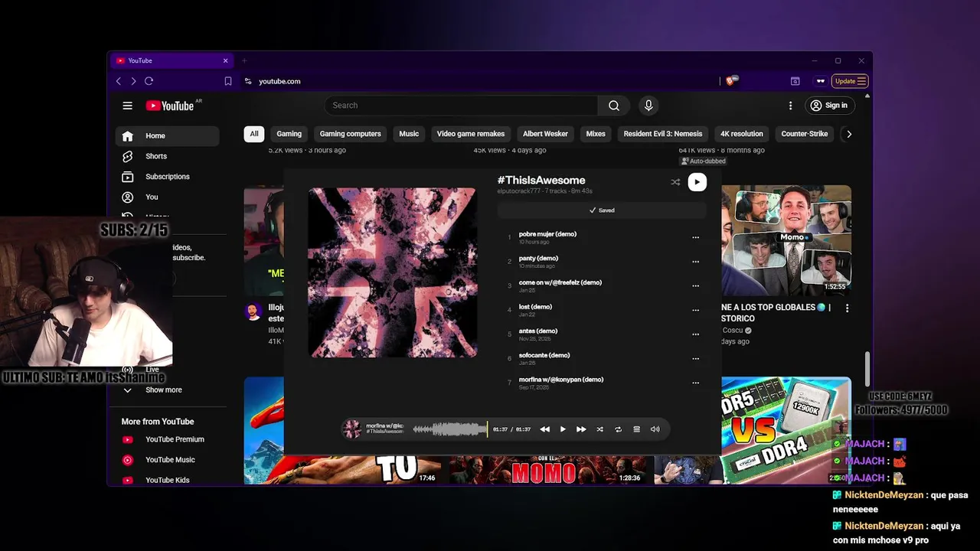Open the queue list icon in player bar

coord(636,429)
